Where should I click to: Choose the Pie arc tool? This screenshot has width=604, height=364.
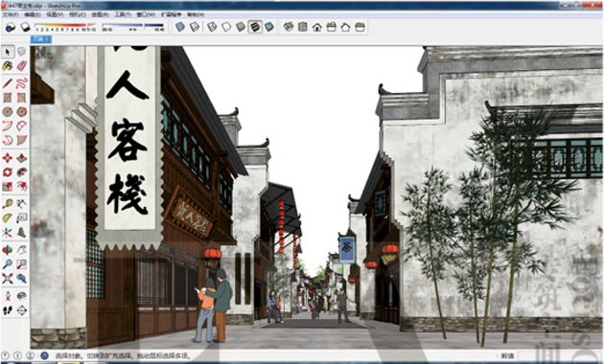point(21,140)
